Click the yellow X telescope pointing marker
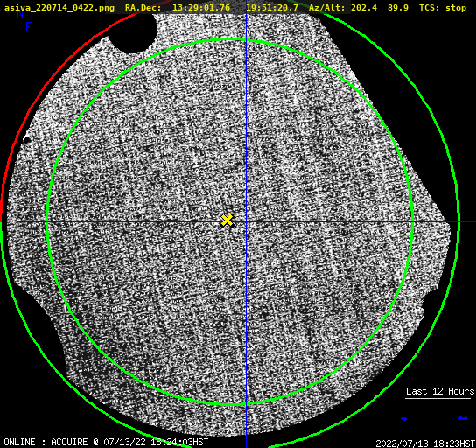Viewport: 476px width, 448px height. (227, 220)
